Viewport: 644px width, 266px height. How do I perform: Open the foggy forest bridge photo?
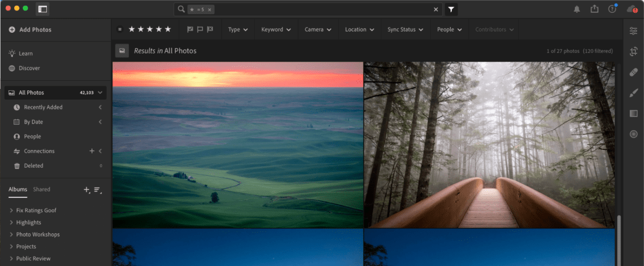click(489, 145)
